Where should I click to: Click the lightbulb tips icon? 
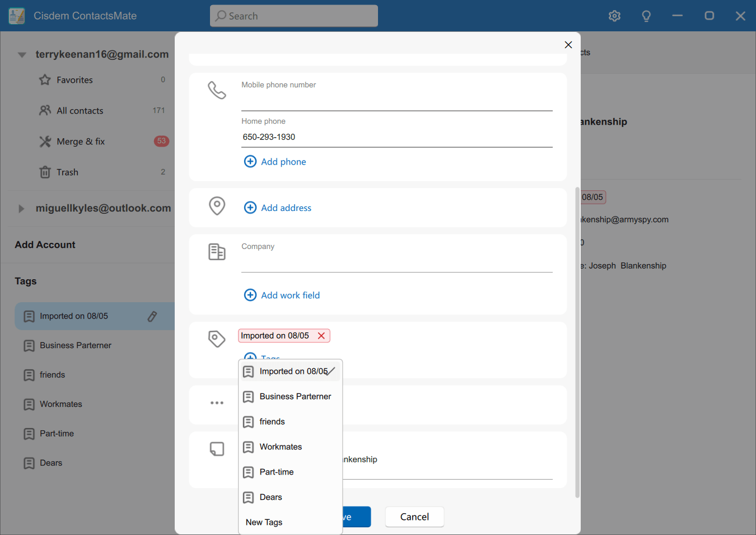[x=646, y=16]
